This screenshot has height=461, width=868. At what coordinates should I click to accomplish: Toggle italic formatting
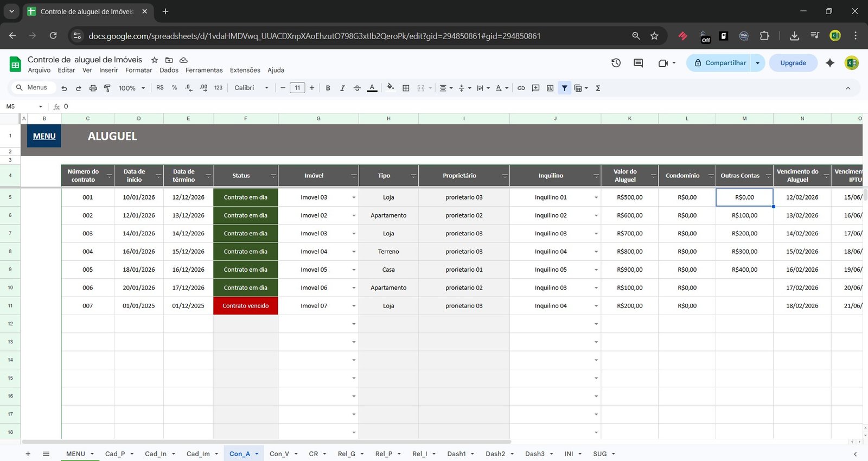(342, 88)
